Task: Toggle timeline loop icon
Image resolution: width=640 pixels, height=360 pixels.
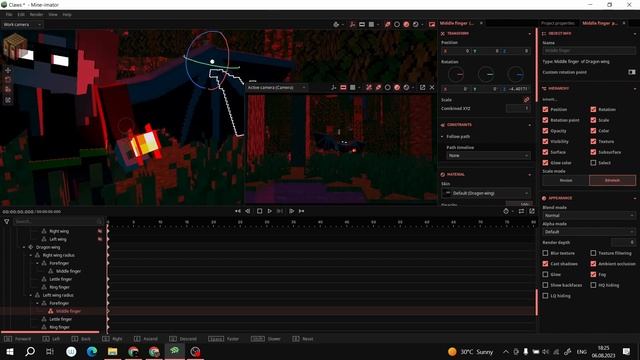Action: 521,211
